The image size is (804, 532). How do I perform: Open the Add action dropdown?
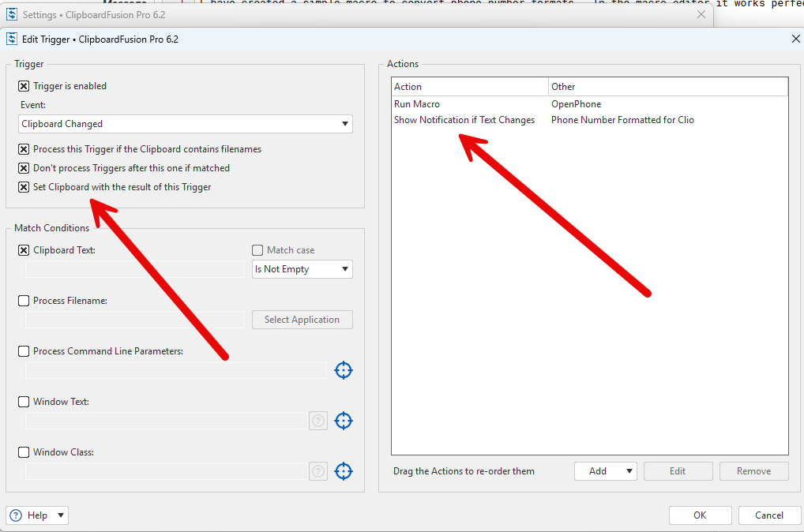[x=605, y=471]
